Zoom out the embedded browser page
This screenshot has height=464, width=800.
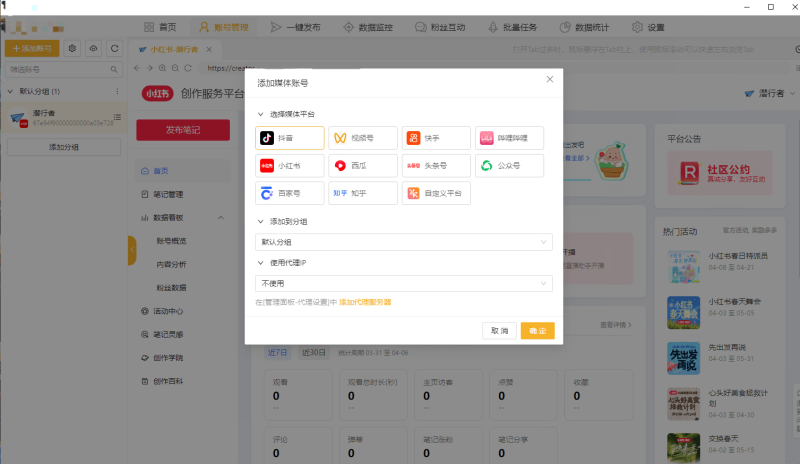(x=175, y=68)
